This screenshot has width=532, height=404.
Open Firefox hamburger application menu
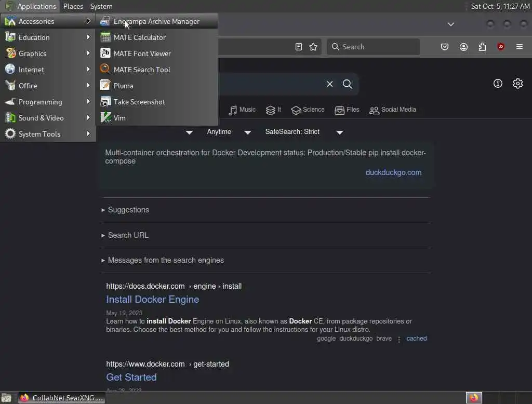pyautogui.click(x=519, y=47)
